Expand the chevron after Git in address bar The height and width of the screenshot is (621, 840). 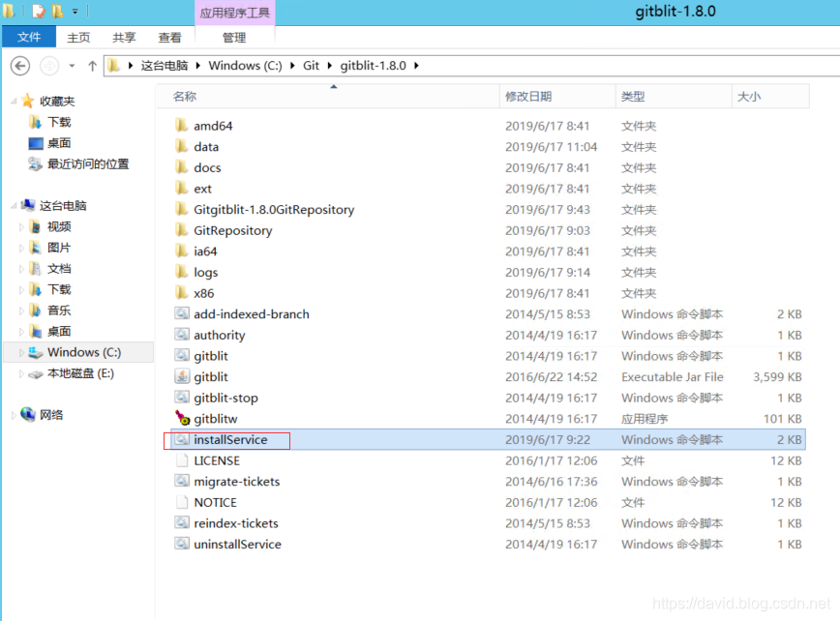click(x=329, y=66)
